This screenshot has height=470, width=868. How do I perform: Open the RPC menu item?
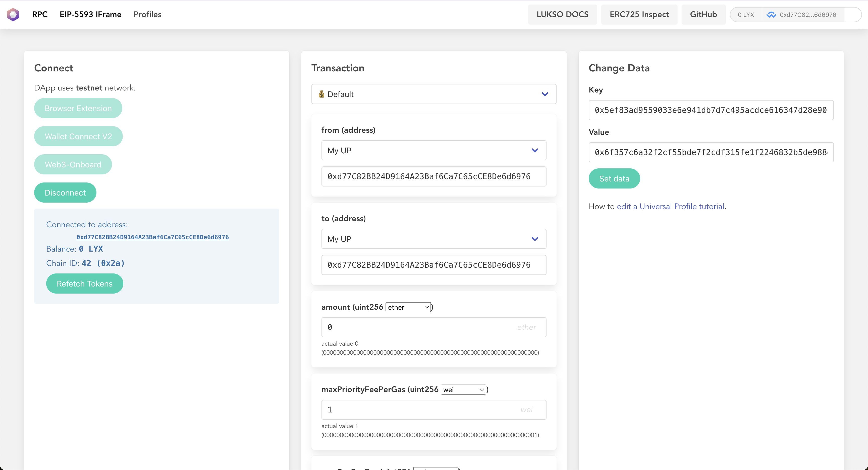[40, 15]
